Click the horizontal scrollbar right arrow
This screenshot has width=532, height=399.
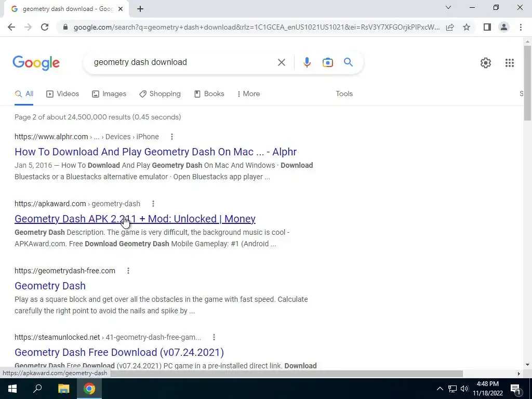[518, 374]
